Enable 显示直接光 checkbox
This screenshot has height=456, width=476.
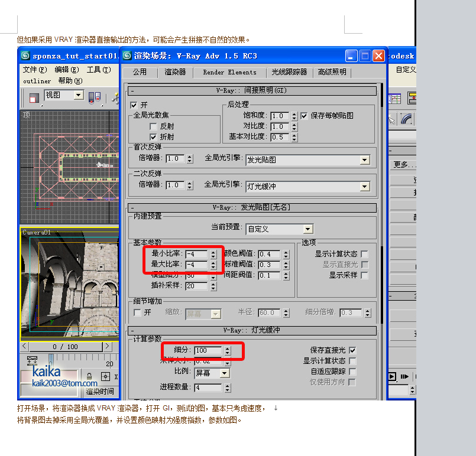click(365, 265)
